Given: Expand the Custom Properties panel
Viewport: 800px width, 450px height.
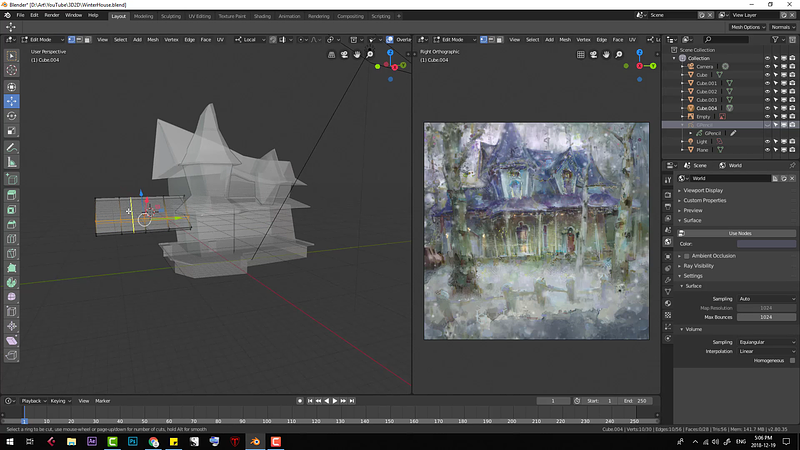Looking at the screenshot, I should 704,201.
